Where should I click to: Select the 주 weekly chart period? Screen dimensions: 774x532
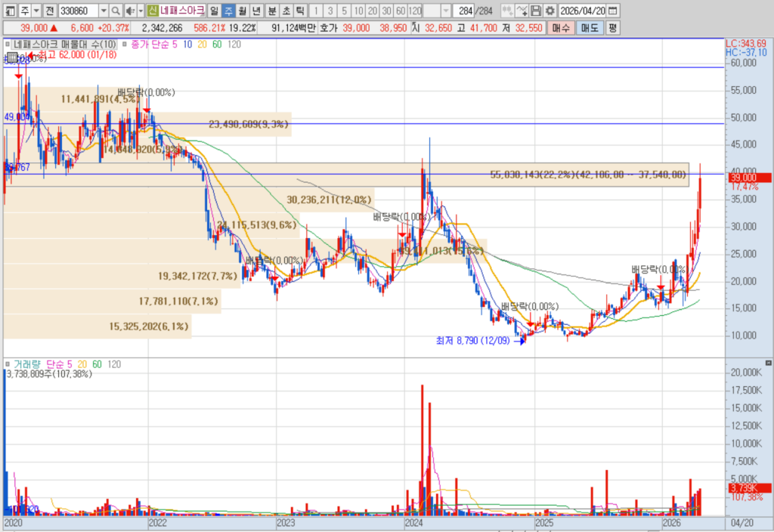228,11
